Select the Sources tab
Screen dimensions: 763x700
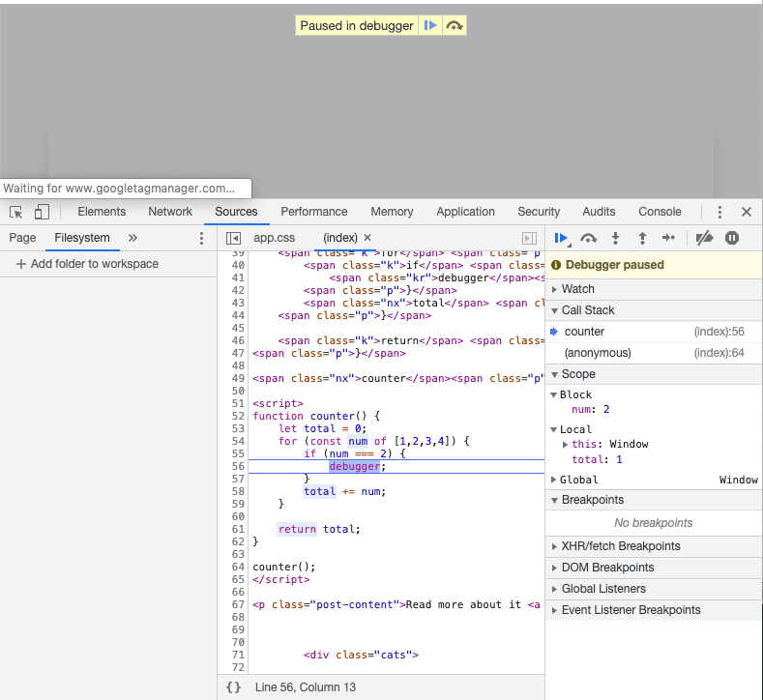pyautogui.click(x=237, y=212)
